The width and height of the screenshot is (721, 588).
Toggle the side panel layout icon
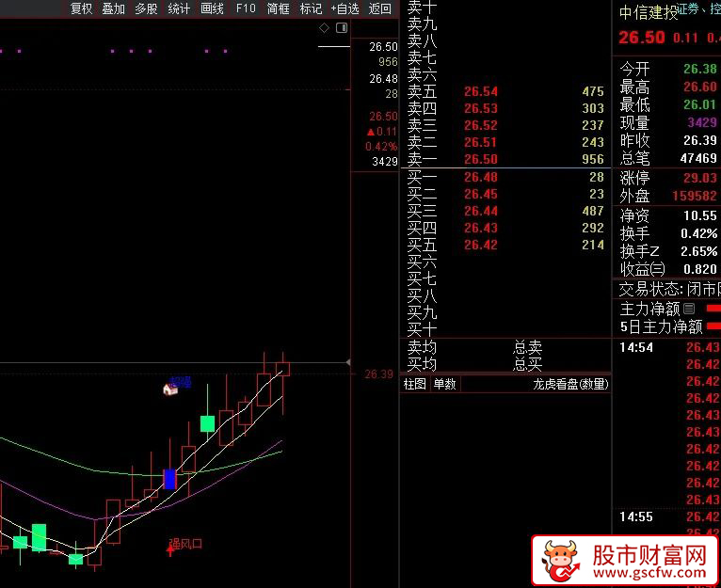pyautogui.click(x=342, y=28)
